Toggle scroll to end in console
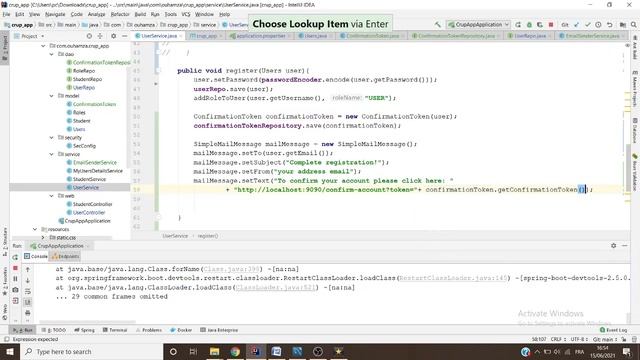640x360 pixels. pos(28,302)
